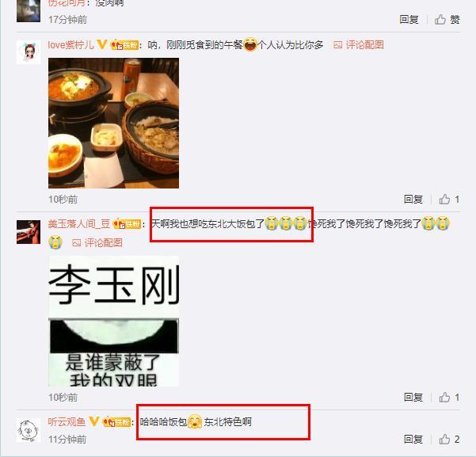Reply to 美玉落人间_豆's comment
Viewport: 476px width, 457px height.
pos(413,397)
